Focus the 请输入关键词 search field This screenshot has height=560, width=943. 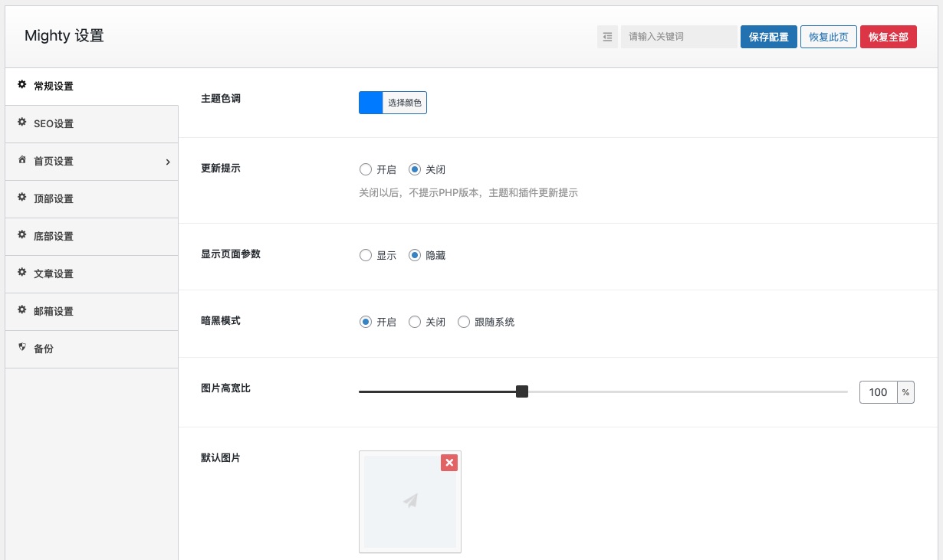[x=678, y=37]
